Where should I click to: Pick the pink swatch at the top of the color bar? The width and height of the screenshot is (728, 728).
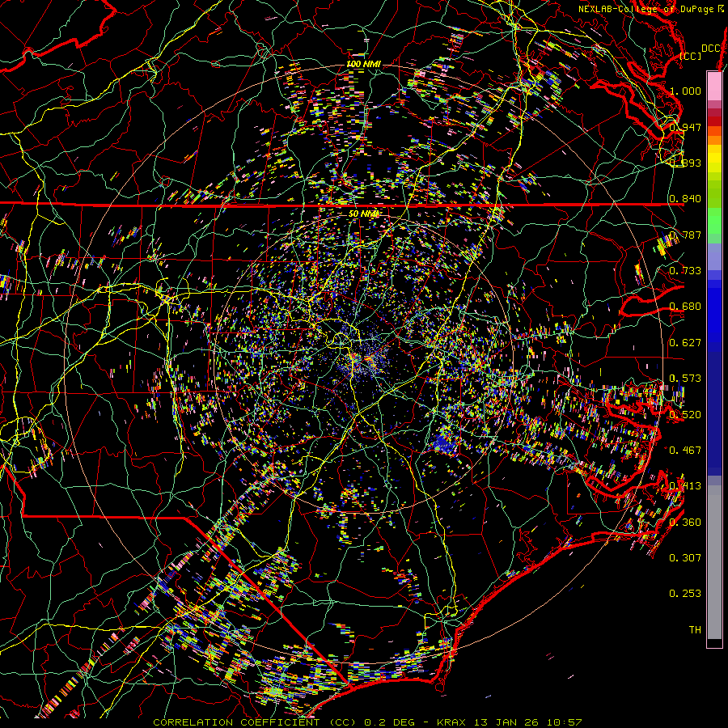pyautogui.click(x=714, y=86)
